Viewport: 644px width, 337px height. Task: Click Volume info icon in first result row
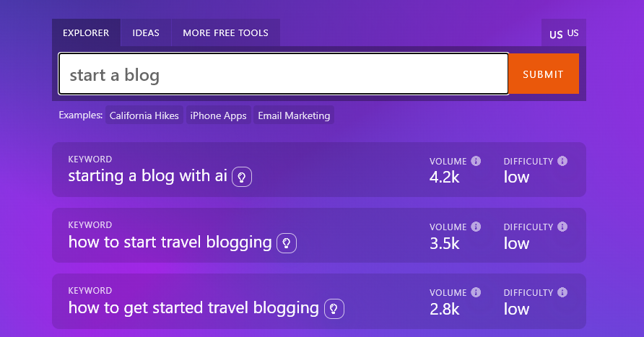(x=476, y=161)
